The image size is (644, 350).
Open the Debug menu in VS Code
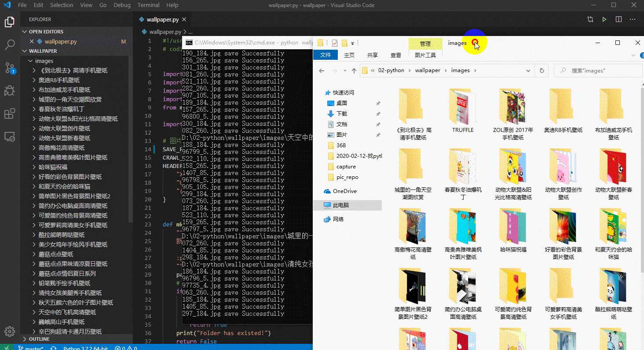[x=122, y=5]
